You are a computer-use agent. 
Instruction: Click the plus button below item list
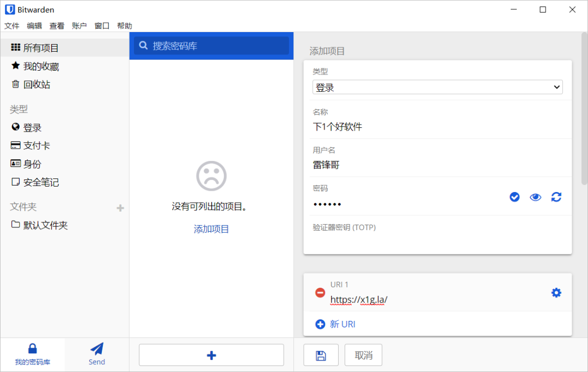click(211, 355)
